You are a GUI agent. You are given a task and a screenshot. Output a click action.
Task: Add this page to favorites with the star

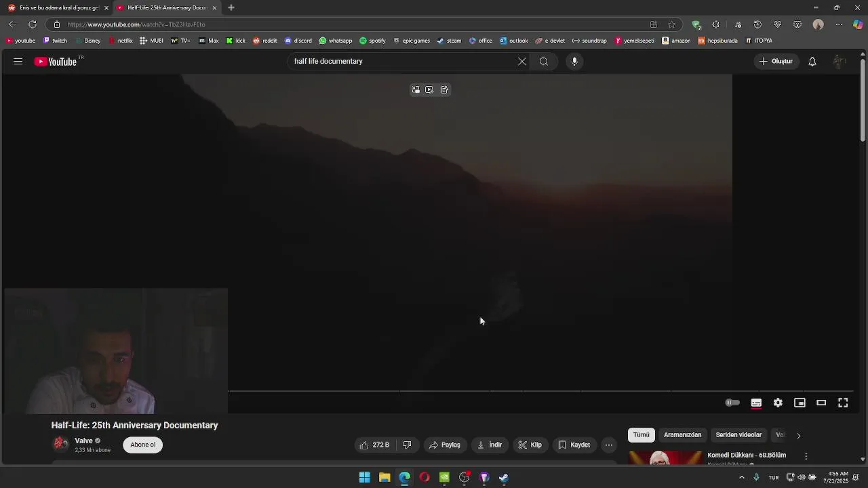[672, 24]
